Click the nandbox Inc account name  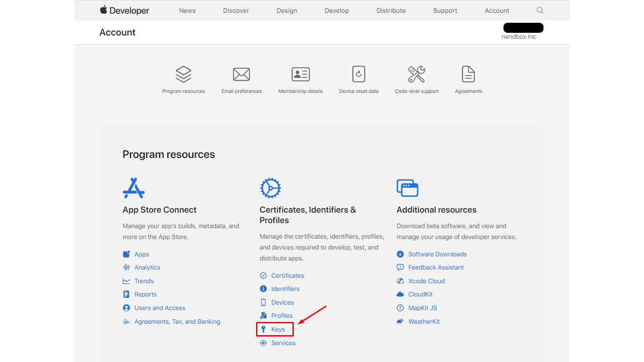point(519,36)
